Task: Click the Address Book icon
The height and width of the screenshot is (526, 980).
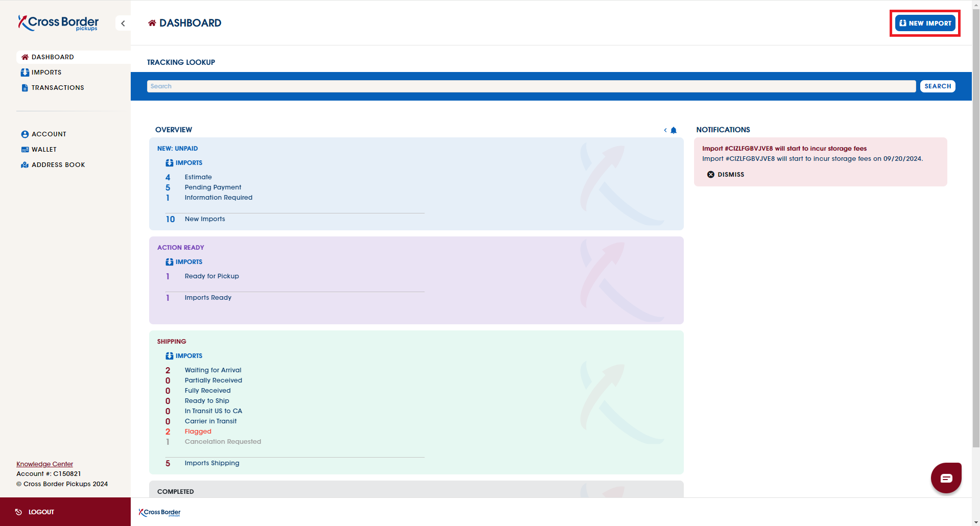Action: [25, 165]
